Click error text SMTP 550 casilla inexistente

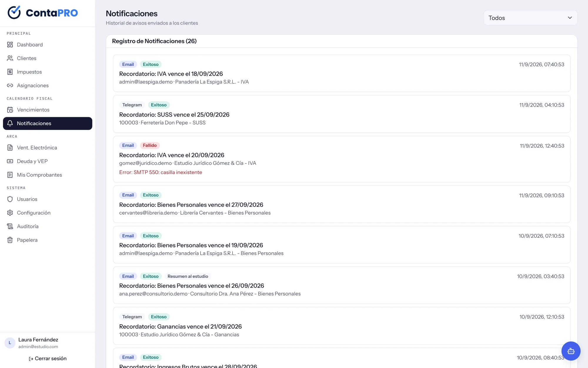point(161,173)
